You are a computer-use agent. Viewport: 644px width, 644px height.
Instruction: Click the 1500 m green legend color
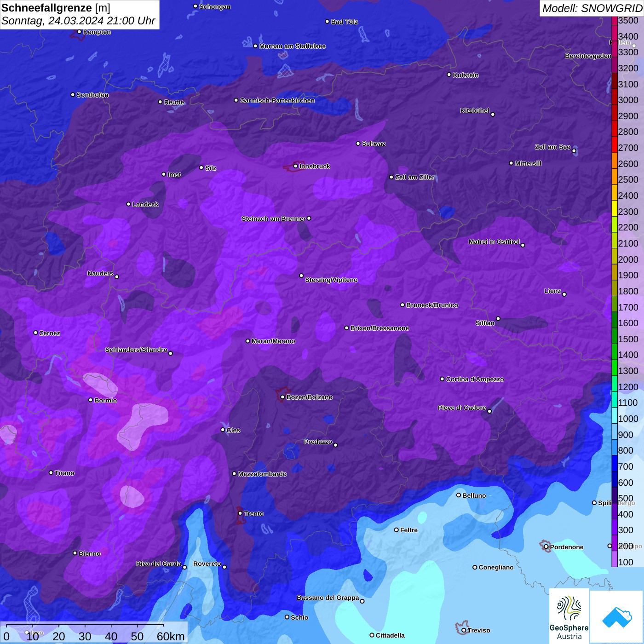[x=615, y=336]
